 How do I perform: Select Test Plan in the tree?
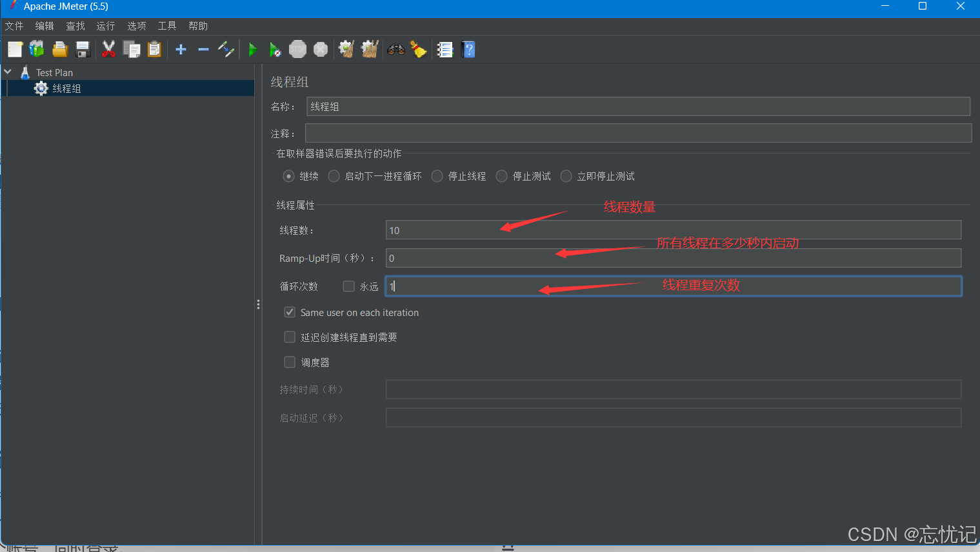point(54,72)
